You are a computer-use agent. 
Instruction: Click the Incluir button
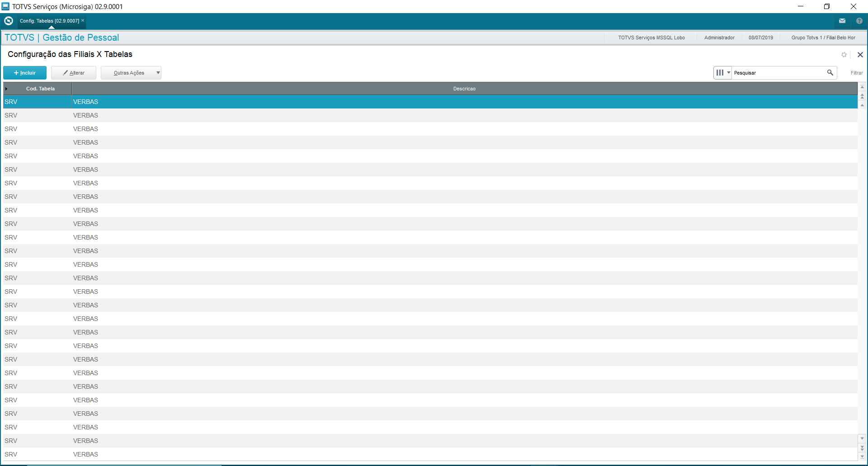point(25,73)
